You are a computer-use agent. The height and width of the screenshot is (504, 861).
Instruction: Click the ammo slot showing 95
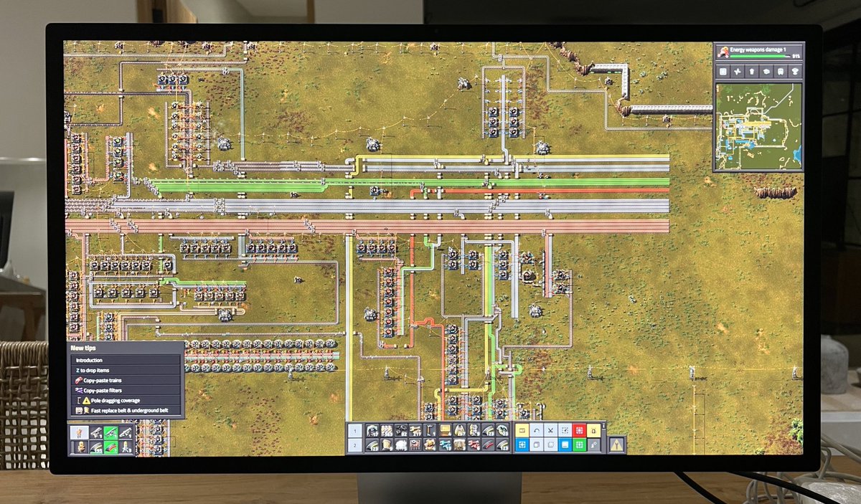96,447
